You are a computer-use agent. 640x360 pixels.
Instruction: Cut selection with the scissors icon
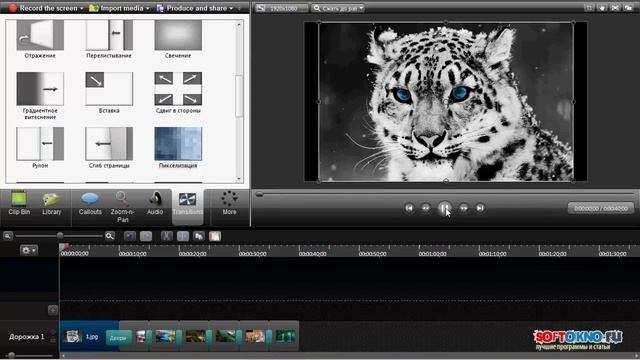[167, 236]
